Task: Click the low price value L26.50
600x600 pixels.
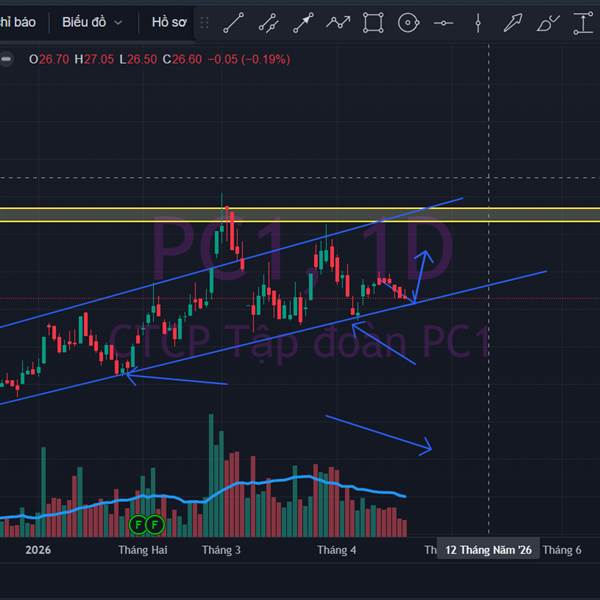Action: (138, 59)
